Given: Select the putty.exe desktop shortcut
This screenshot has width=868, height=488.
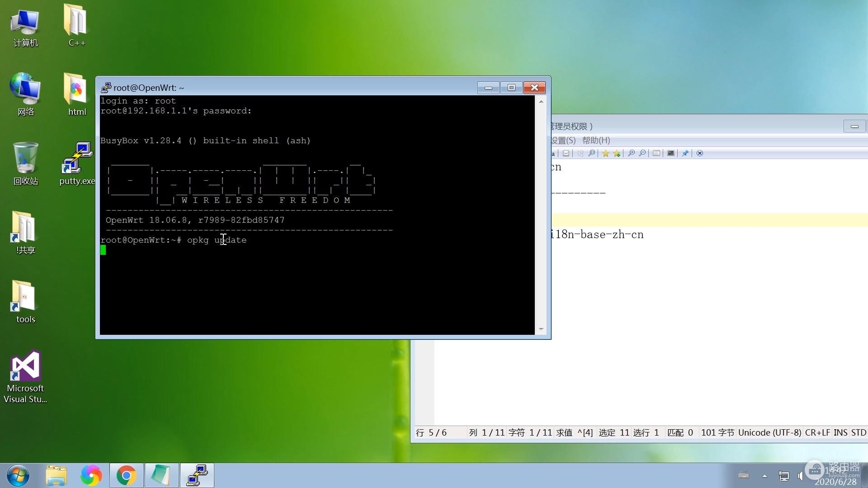Looking at the screenshot, I should [77, 164].
